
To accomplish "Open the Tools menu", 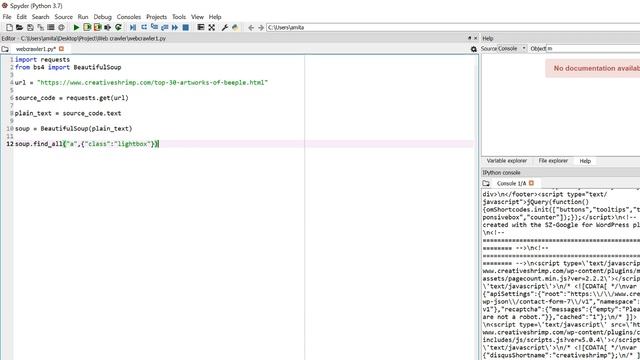I will click(179, 17).
